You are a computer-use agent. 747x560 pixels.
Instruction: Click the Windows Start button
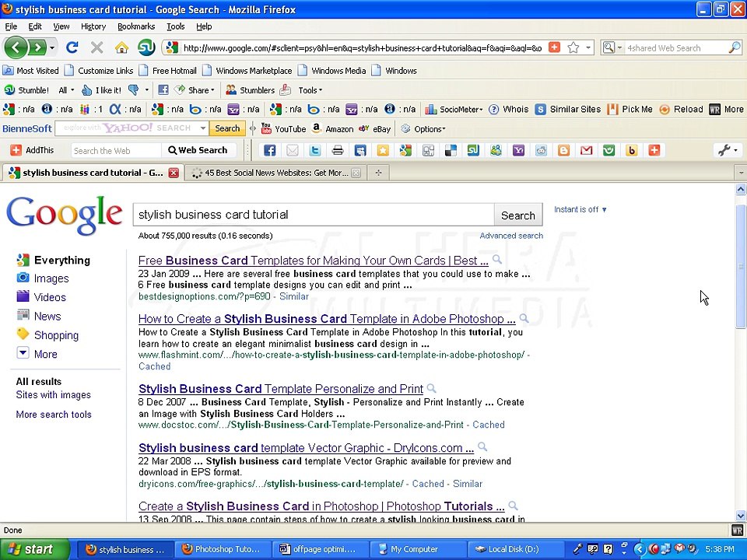(x=33, y=549)
